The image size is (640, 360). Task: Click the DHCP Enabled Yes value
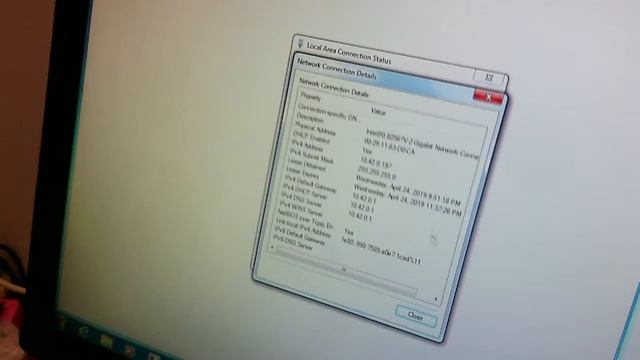click(367, 151)
